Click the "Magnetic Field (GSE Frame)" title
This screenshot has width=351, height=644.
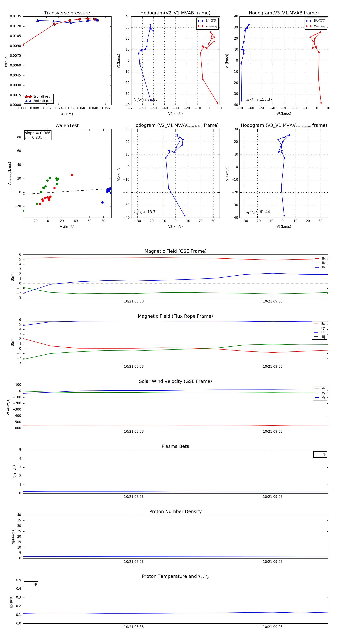(x=175, y=251)
